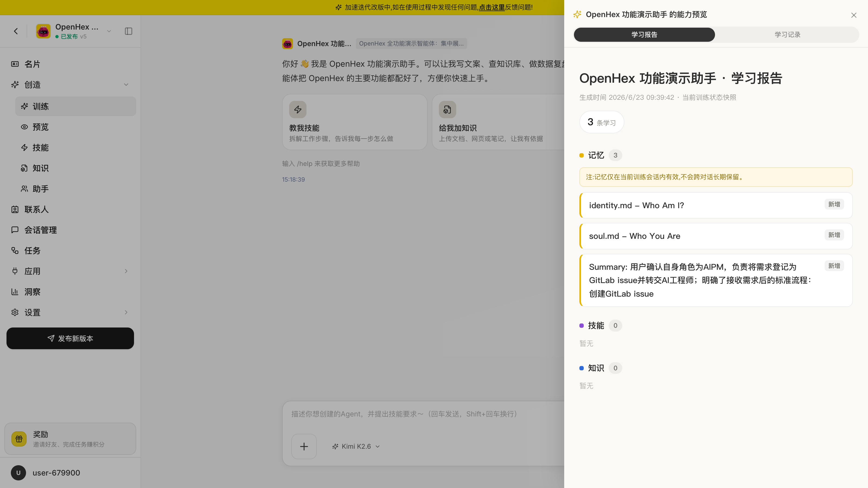Click the 应用 plug icon

(15, 271)
